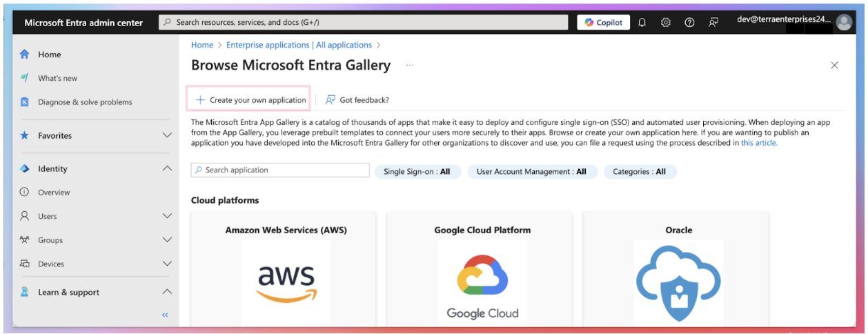Open the Categories : All filter

tap(640, 172)
